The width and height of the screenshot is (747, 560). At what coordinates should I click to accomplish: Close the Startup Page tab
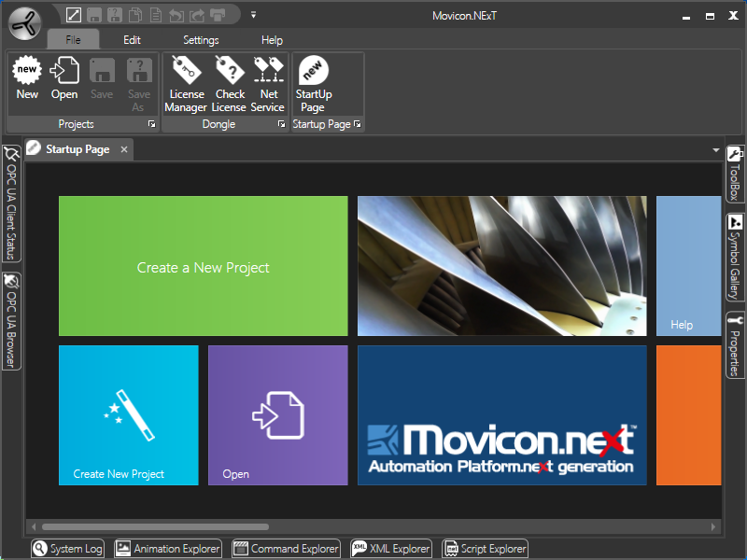[124, 149]
